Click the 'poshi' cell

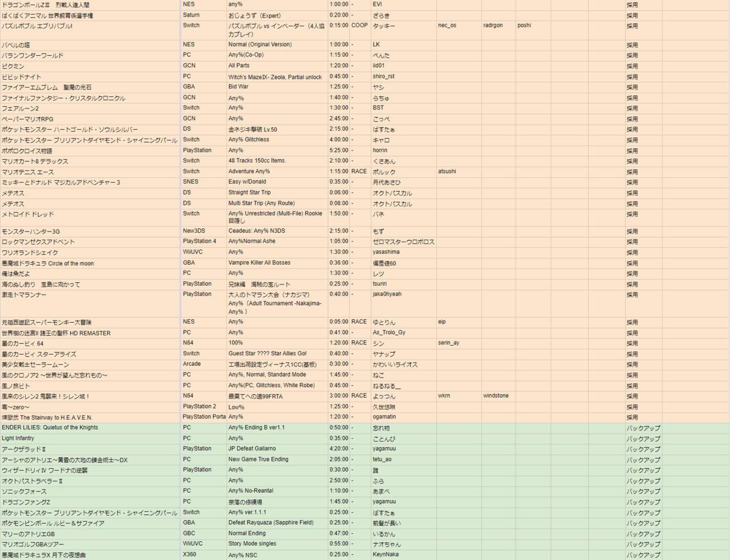[x=533, y=30]
